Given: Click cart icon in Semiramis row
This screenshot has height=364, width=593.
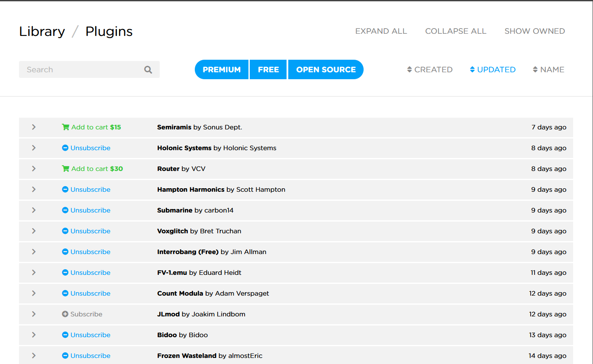Looking at the screenshot, I should (x=65, y=127).
